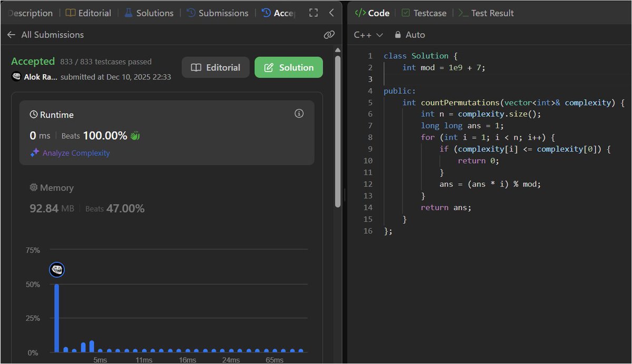Click the Auto lock setting

[x=409, y=35]
